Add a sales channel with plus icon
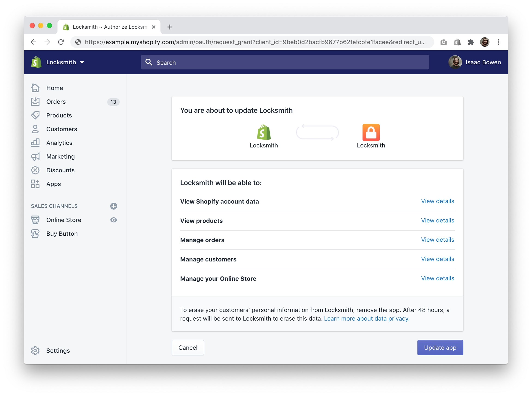This screenshot has width=532, height=396. click(x=113, y=206)
